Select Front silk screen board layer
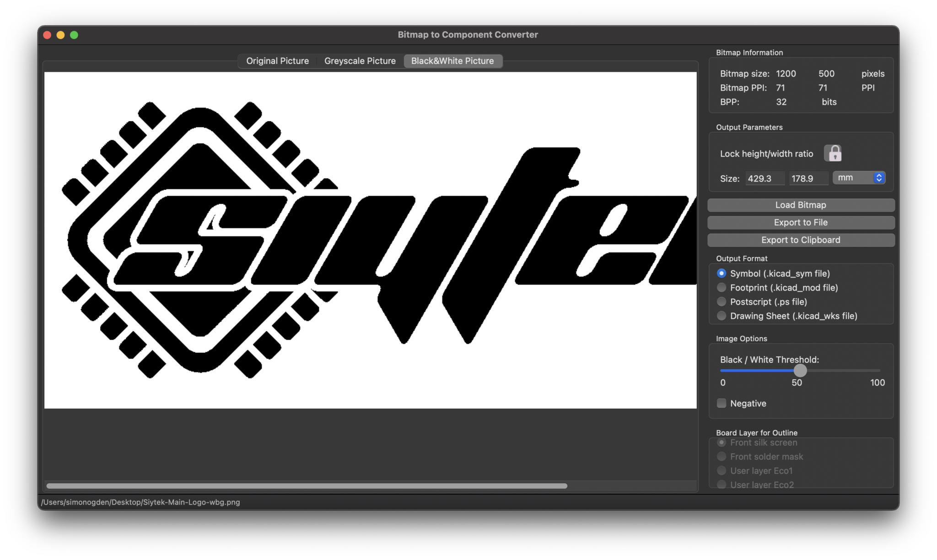937x560 pixels. pos(722,442)
